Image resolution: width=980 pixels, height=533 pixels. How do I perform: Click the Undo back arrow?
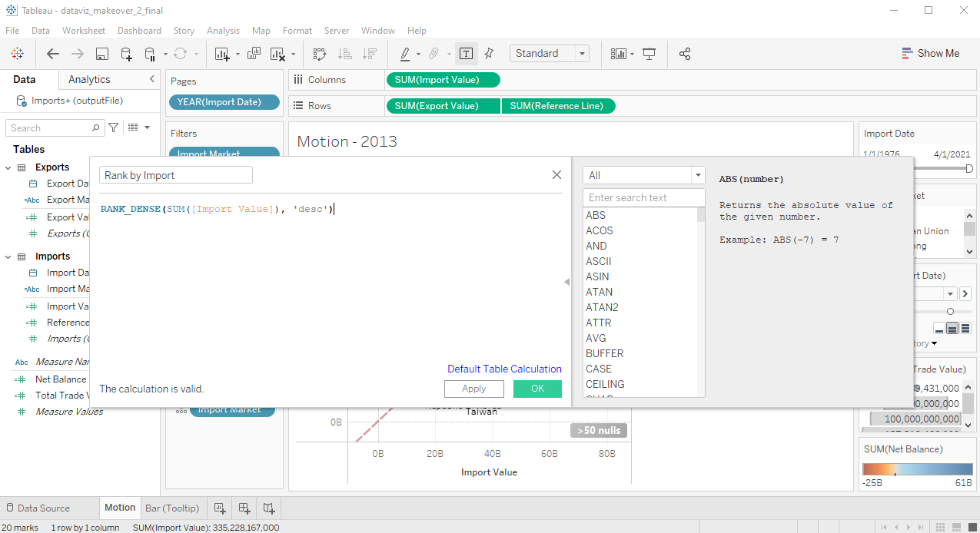(x=53, y=54)
